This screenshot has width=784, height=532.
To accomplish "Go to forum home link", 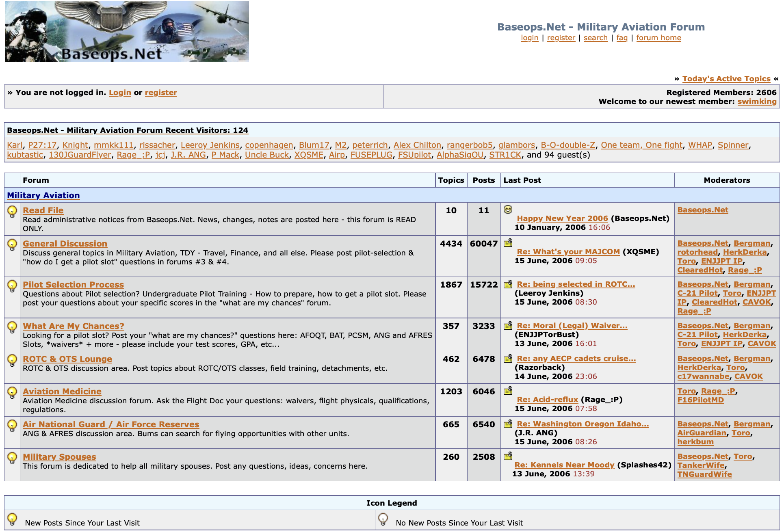I will [658, 38].
